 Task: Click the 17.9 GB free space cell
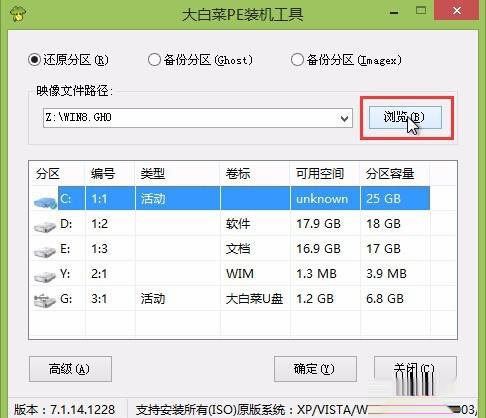point(325,224)
